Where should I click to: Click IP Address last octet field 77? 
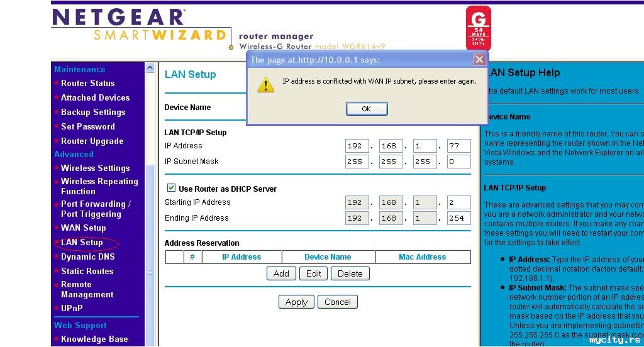(458, 146)
